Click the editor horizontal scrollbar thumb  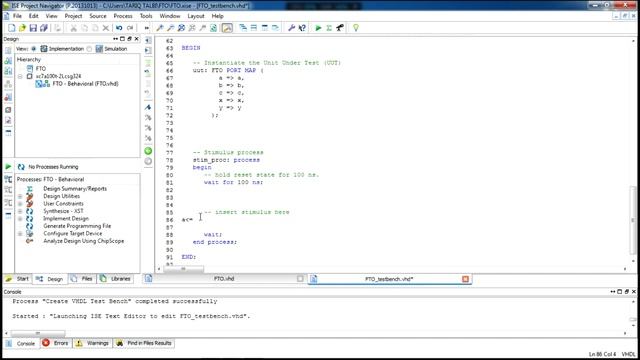(183, 269)
